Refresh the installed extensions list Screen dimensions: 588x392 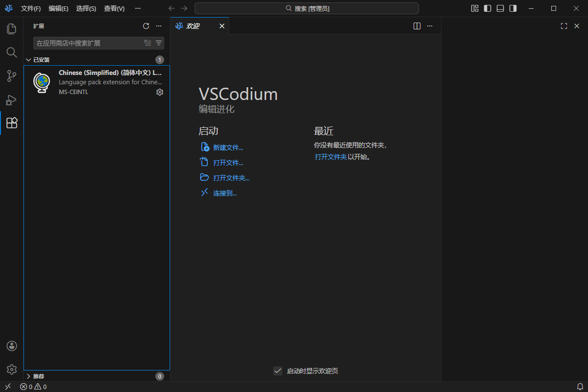point(146,26)
